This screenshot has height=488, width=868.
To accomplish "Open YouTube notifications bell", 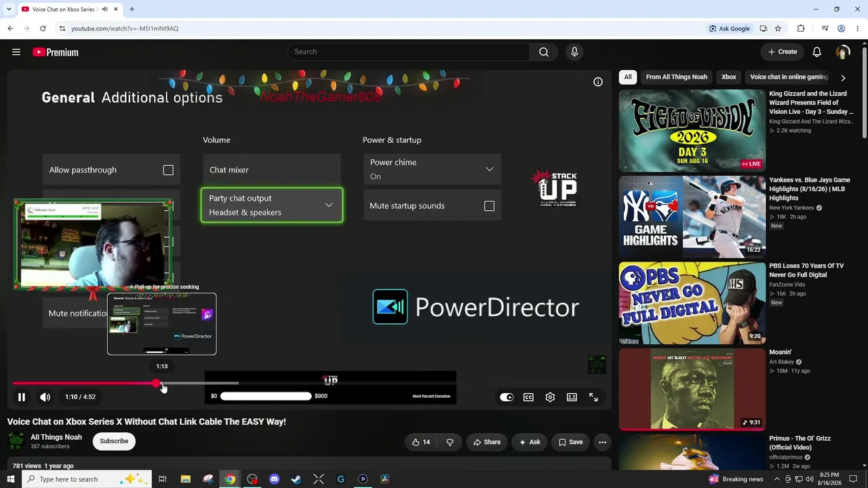I will click(817, 52).
